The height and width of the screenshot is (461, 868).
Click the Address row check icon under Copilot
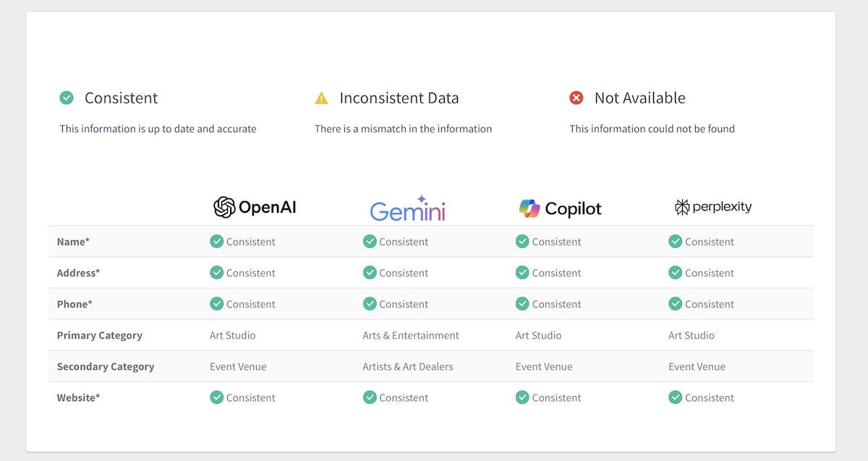pyautogui.click(x=522, y=272)
